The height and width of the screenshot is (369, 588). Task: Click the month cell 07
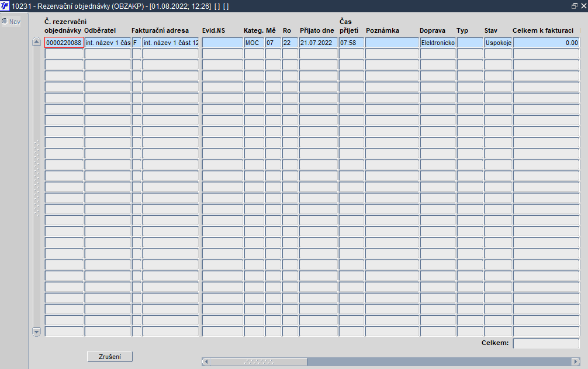pyautogui.click(x=273, y=43)
